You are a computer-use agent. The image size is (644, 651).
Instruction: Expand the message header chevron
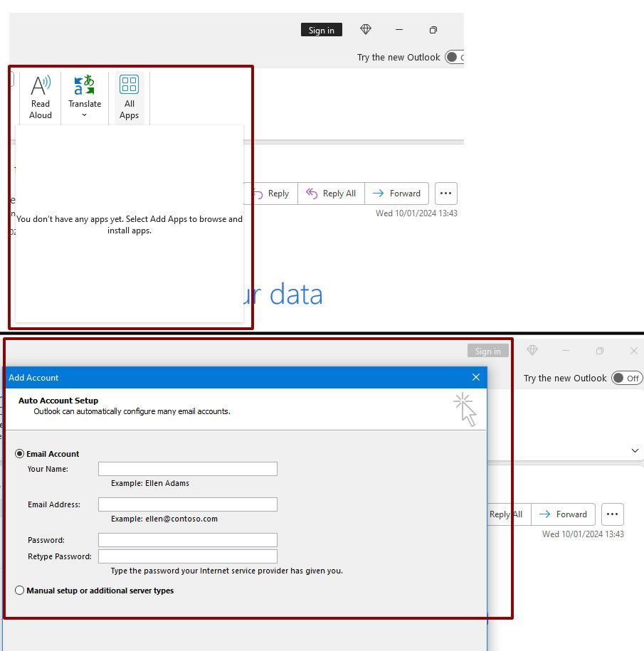(x=634, y=450)
